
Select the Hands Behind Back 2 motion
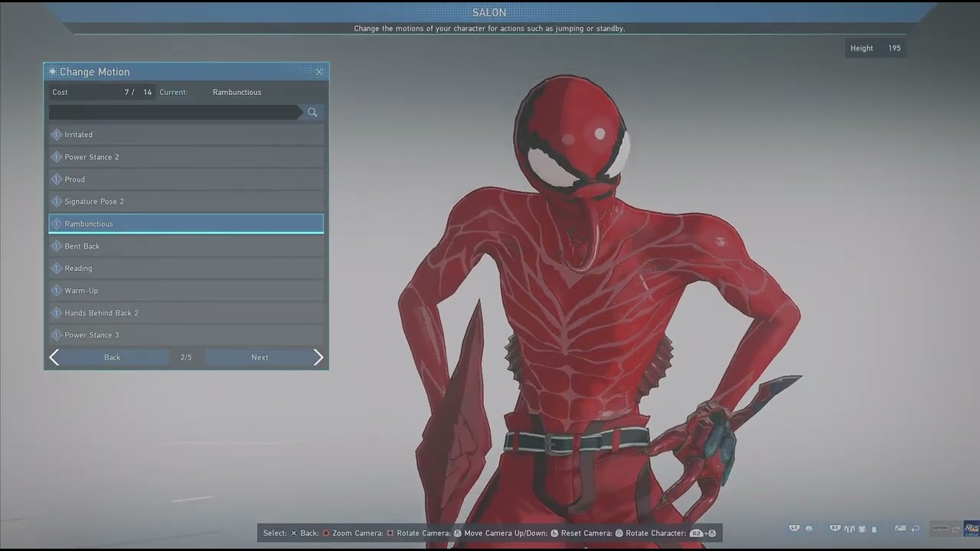tap(186, 312)
